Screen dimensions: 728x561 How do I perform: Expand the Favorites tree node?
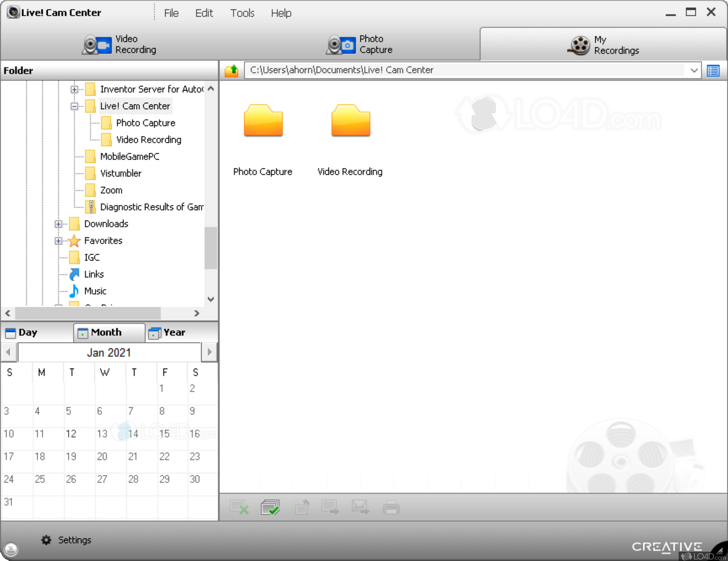58,241
